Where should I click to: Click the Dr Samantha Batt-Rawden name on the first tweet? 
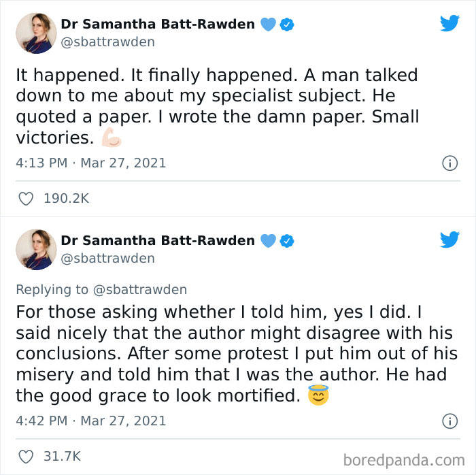coord(158,24)
